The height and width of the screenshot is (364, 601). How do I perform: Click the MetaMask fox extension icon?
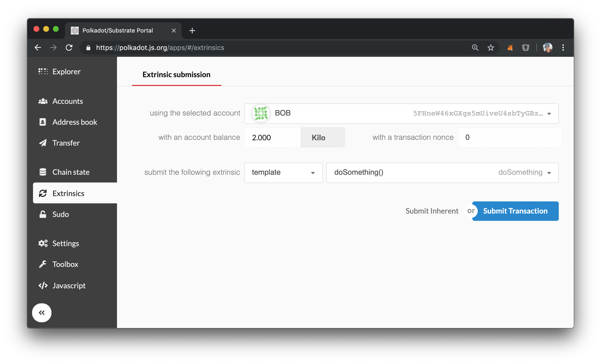[x=510, y=48]
